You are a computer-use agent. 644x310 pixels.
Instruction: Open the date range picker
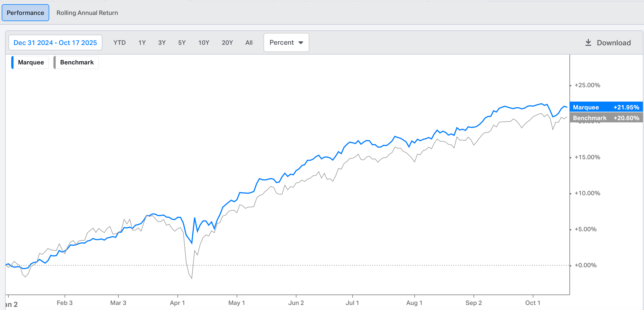click(55, 42)
